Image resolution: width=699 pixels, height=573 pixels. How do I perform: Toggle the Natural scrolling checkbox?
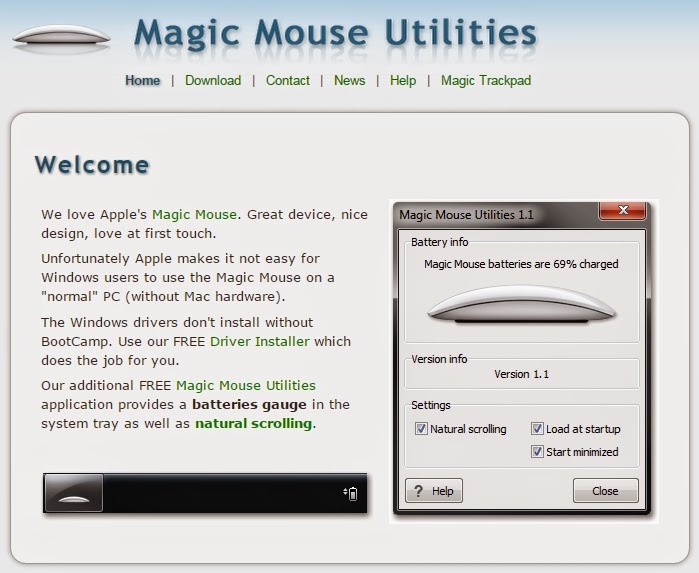tap(421, 429)
